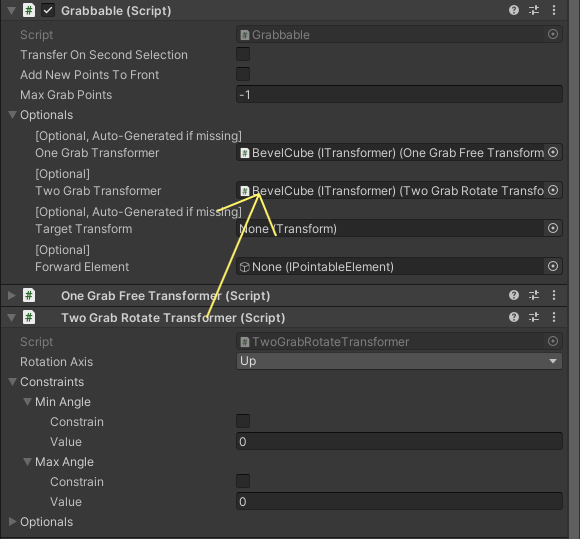This screenshot has width=580, height=539.
Task: Click Max Grab Points label
Action: pos(66,95)
